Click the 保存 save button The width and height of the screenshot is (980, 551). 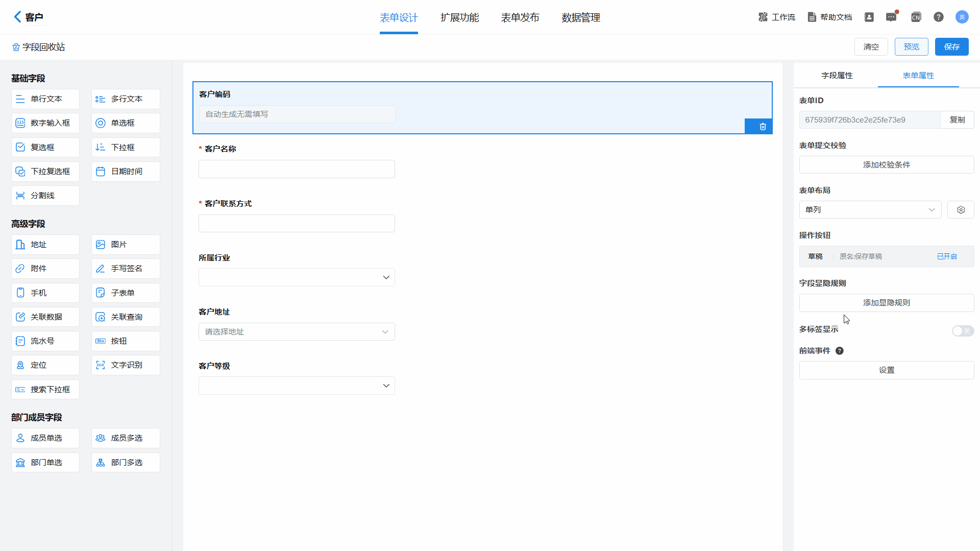[x=951, y=47]
